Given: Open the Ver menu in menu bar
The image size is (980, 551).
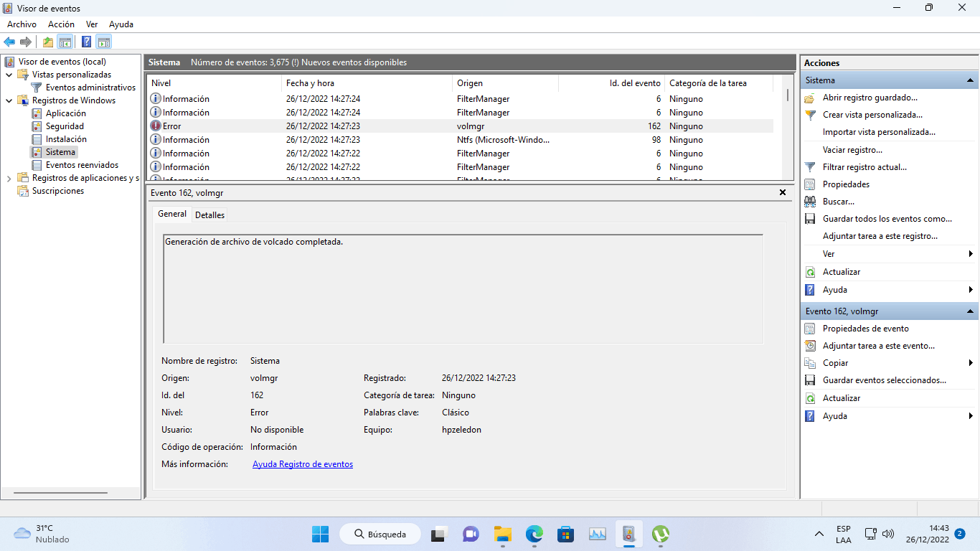Looking at the screenshot, I should tap(92, 24).
